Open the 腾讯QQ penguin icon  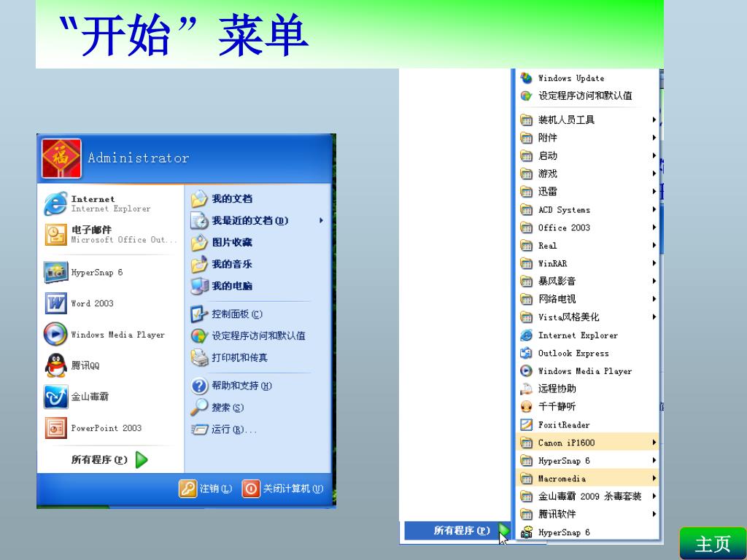click(x=55, y=366)
